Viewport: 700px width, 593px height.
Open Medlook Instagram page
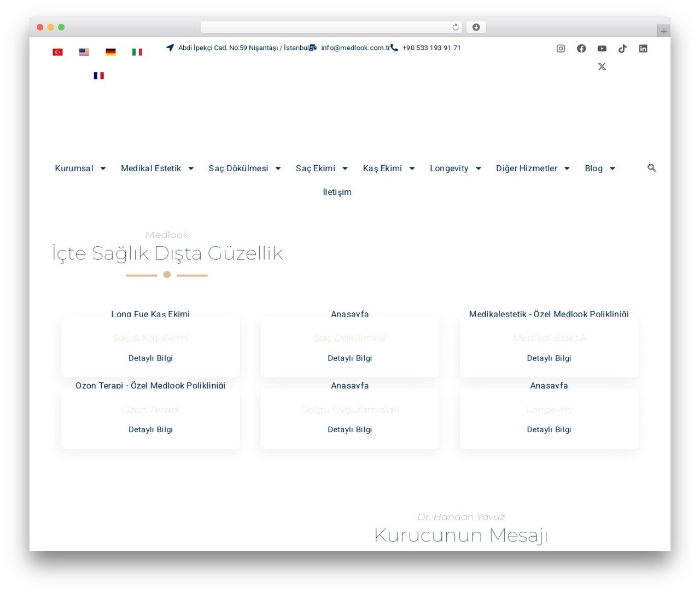[x=561, y=49]
